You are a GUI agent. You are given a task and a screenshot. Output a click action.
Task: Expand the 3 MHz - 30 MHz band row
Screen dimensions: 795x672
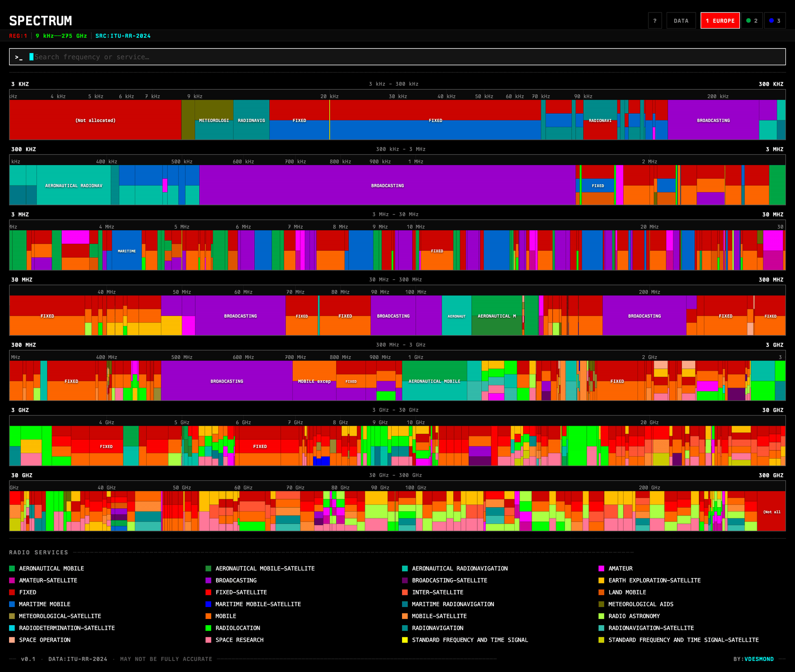394,214
